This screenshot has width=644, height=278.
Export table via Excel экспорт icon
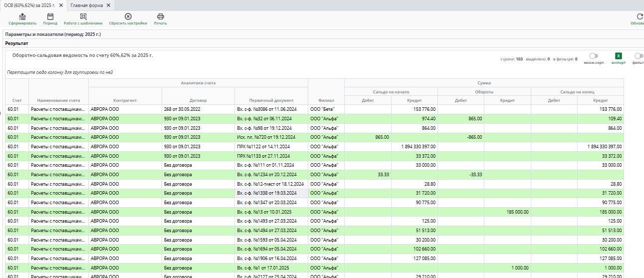[x=618, y=56]
